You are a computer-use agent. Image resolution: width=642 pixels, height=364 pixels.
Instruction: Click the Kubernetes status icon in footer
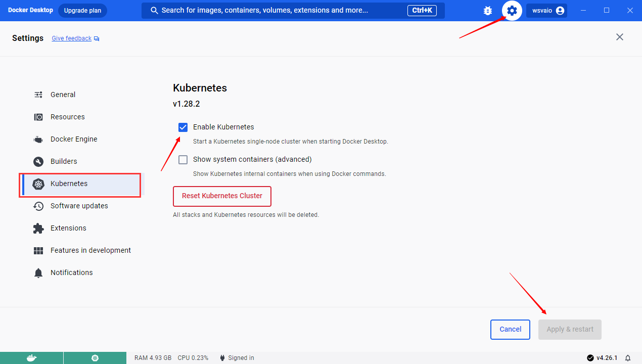(x=95, y=358)
